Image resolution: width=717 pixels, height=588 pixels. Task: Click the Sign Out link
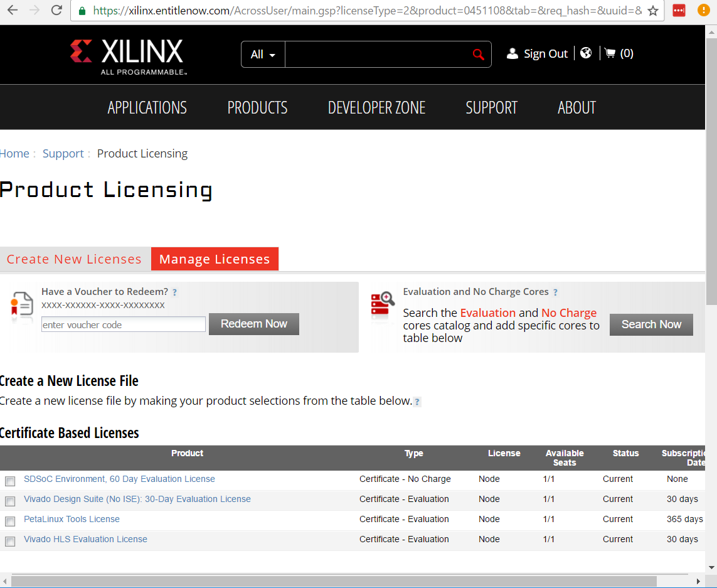point(546,53)
